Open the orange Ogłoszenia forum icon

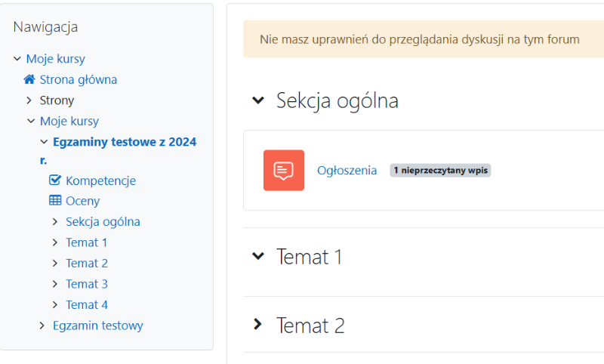[283, 171]
